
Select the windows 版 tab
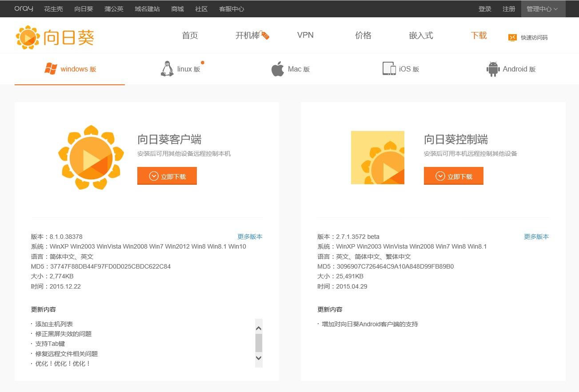click(x=70, y=69)
